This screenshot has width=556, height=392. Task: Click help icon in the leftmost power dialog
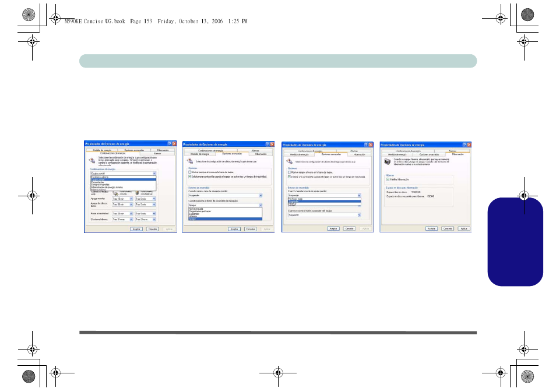pyautogui.click(x=168, y=143)
